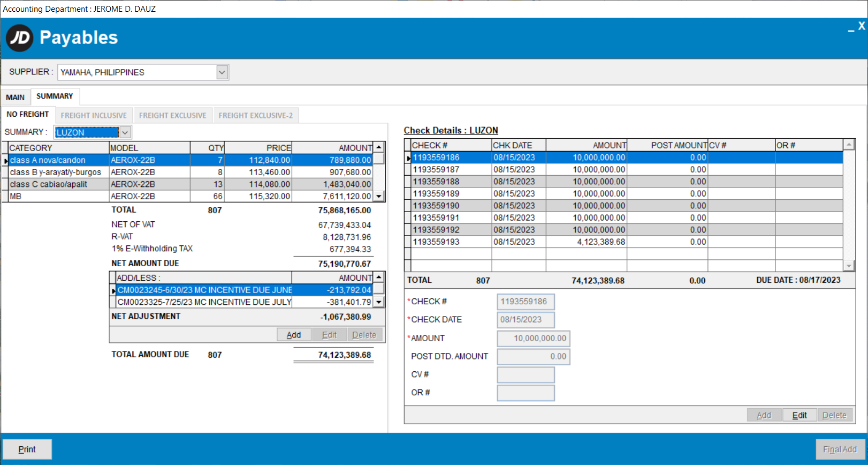Click the CHECK DATE input field
868x465 pixels.
(x=526, y=320)
